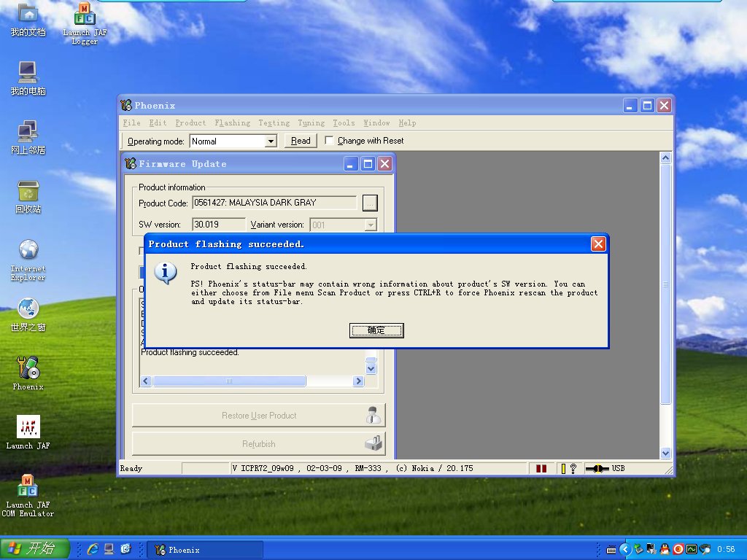The height and width of the screenshot is (560, 747).
Task: Close the Product flashing succeeded dialog
Action: click(598, 244)
